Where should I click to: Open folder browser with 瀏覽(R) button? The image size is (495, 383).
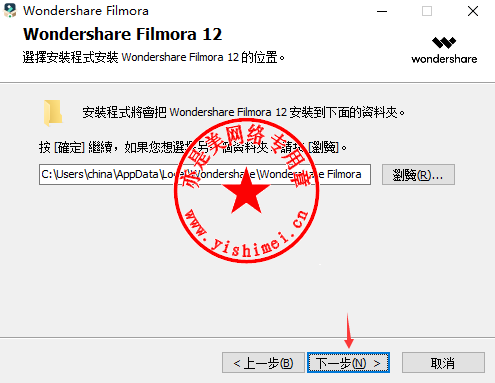418,174
